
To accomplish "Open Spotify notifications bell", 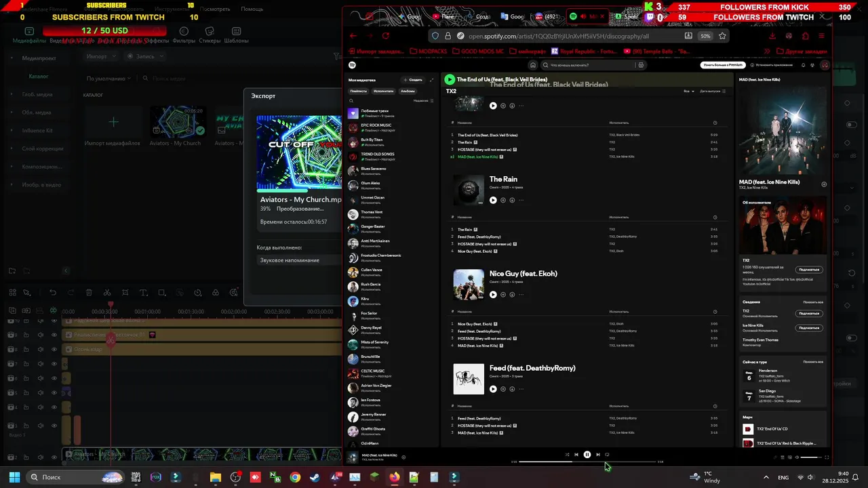I will (804, 65).
